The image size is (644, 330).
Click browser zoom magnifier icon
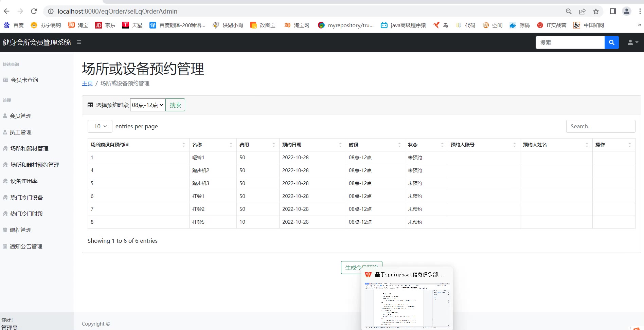[569, 12]
